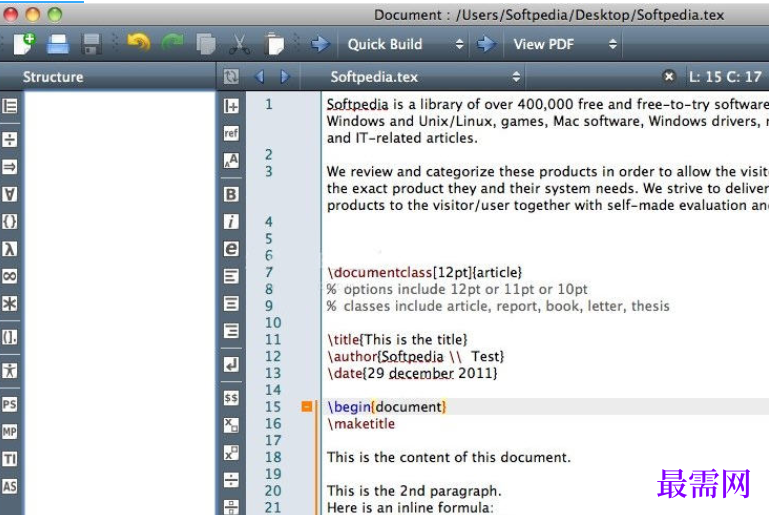The height and width of the screenshot is (515, 769).
Task: Open the View PDF command dropdown
Action: (564, 44)
